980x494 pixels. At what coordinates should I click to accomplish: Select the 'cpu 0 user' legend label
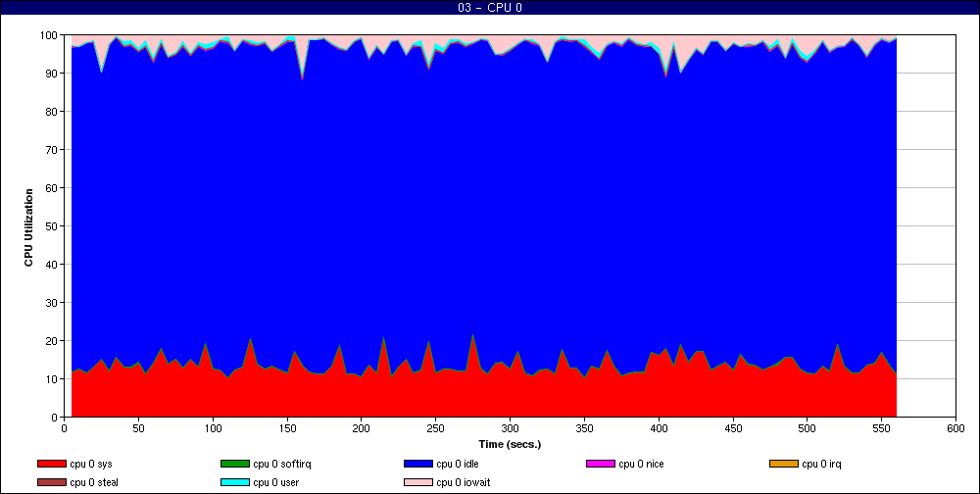click(x=277, y=483)
